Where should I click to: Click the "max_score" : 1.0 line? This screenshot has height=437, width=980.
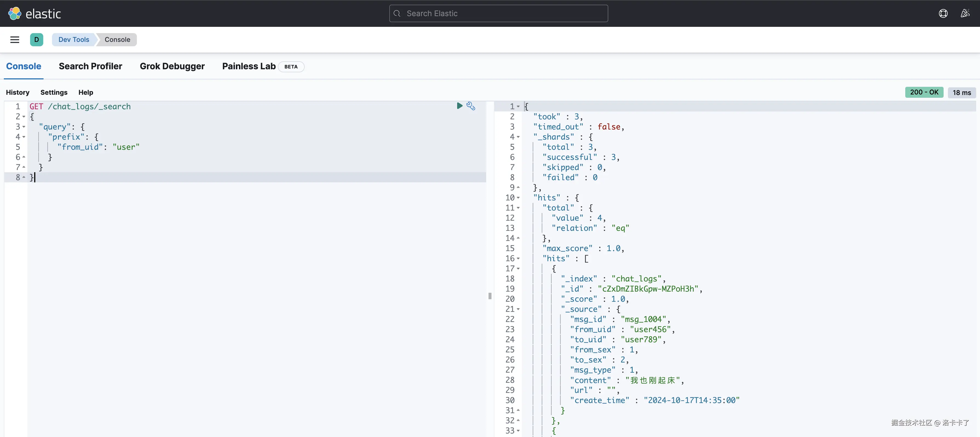583,248
